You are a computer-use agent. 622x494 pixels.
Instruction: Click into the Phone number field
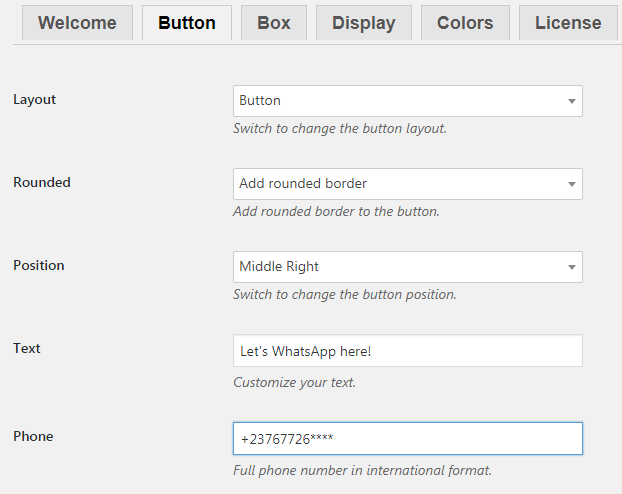[408, 438]
